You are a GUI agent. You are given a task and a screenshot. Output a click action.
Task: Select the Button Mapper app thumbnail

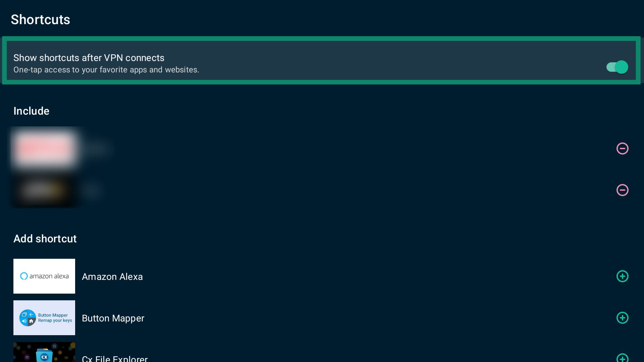44,318
